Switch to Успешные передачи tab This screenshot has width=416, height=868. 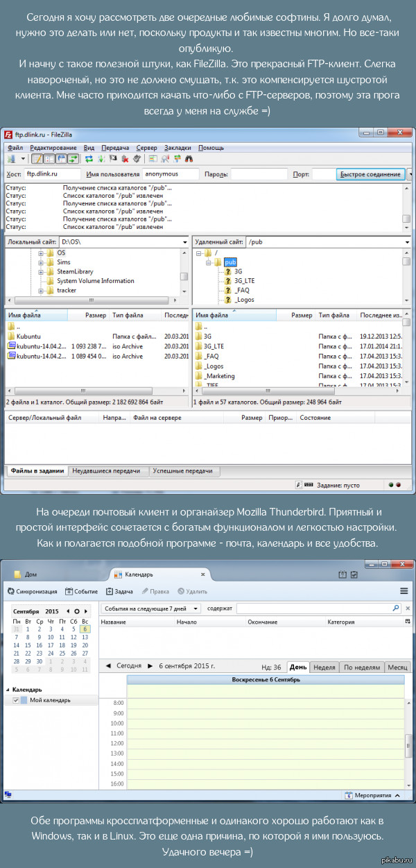(x=184, y=470)
